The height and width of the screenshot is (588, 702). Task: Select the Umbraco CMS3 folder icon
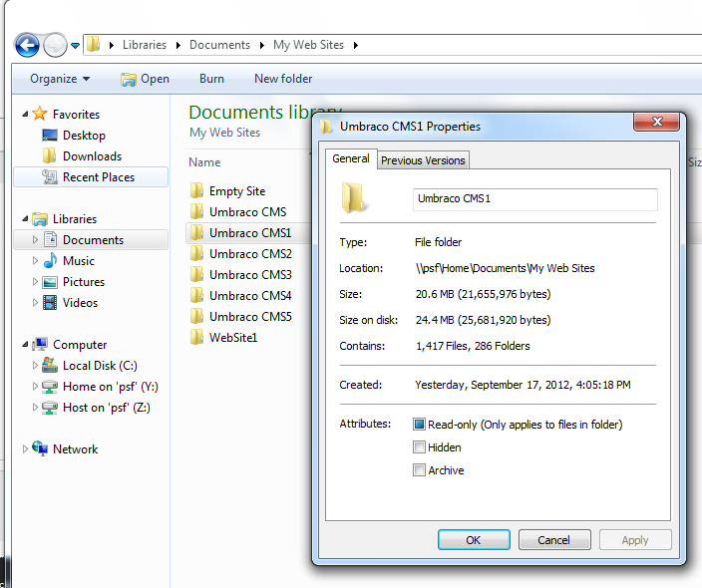[196, 274]
